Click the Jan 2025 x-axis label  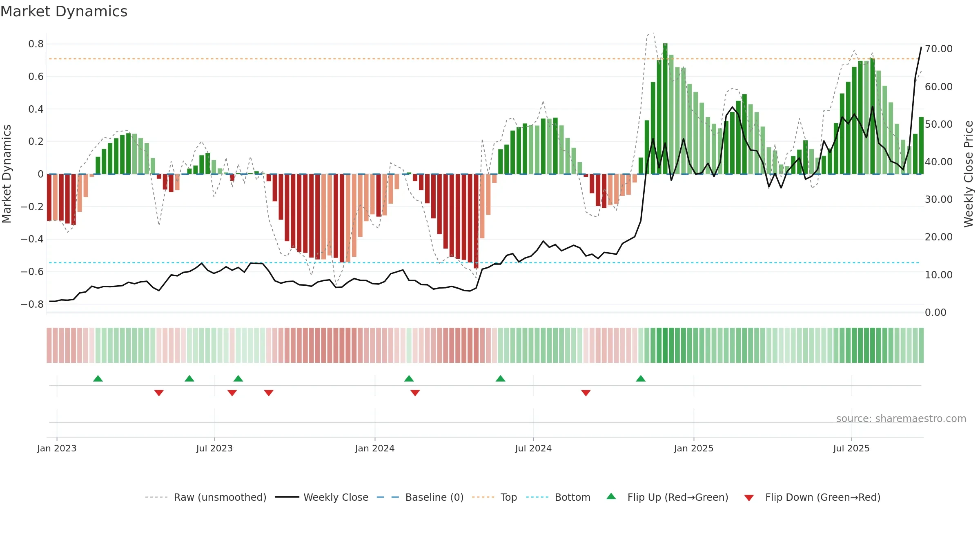point(694,448)
